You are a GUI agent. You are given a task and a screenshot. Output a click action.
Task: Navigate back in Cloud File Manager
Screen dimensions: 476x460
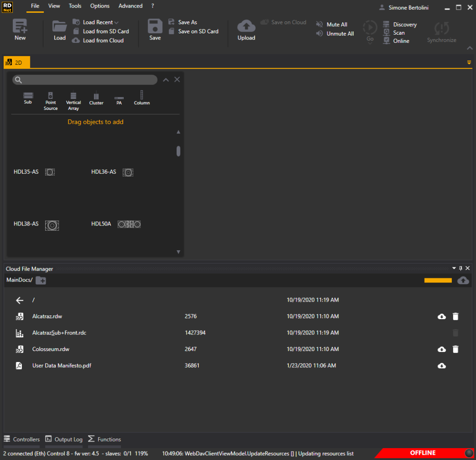pyautogui.click(x=19, y=300)
